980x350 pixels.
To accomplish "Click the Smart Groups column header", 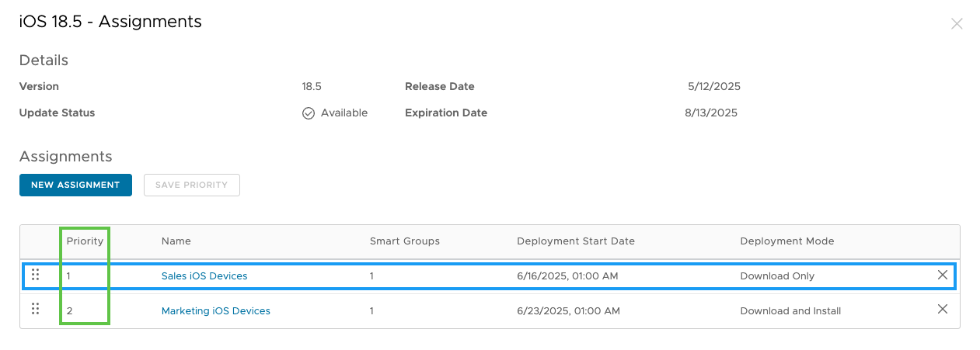I will coord(404,241).
